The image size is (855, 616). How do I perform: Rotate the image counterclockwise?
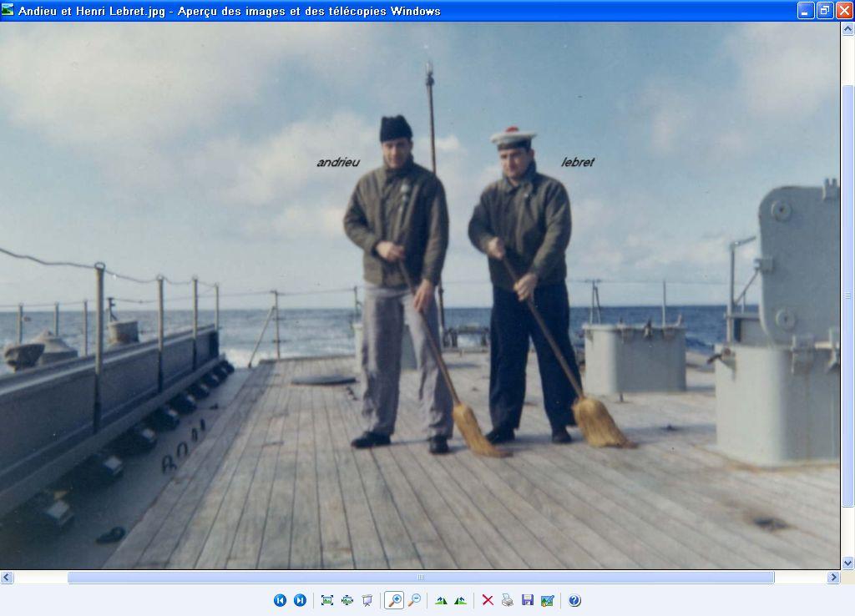tap(460, 600)
